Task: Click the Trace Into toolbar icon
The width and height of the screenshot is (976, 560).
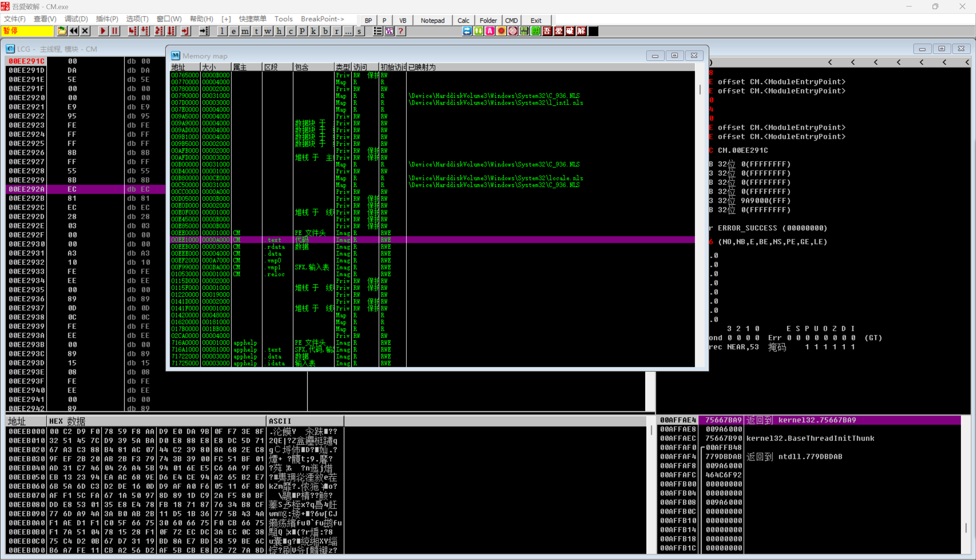Action: pyautogui.click(x=159, y=31)
